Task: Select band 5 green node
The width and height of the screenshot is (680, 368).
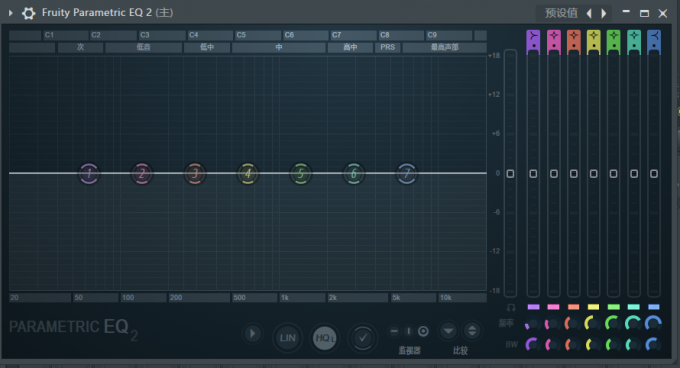Action: pos(301,174)
